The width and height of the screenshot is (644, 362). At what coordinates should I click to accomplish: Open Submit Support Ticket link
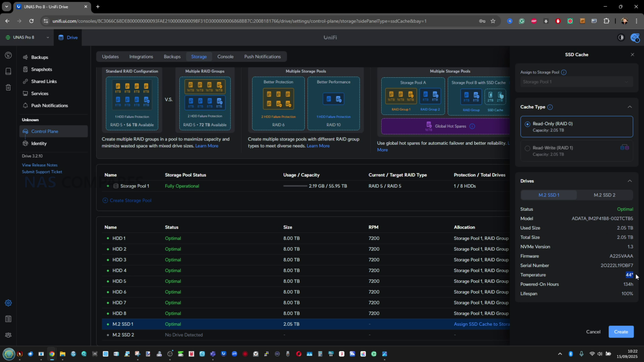coord(42,172)
